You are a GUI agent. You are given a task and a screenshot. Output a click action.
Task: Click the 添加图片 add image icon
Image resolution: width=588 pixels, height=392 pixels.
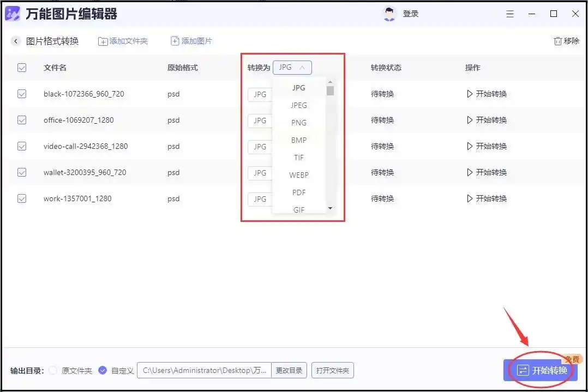click(x=175, y=41)
